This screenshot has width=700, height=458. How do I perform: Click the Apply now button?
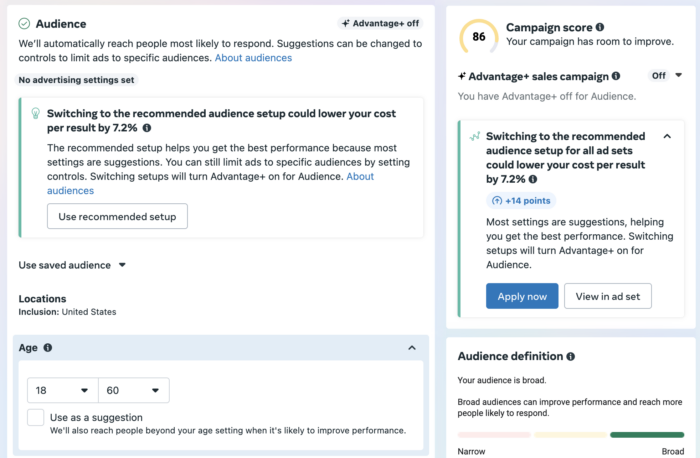click(x=522, y=296)
